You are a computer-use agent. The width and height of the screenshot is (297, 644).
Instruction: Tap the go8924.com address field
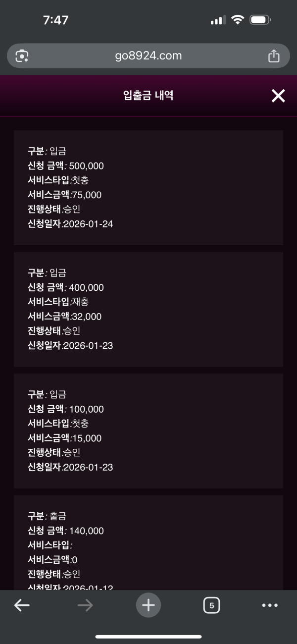pyautogui.click(x=148, y=56)
